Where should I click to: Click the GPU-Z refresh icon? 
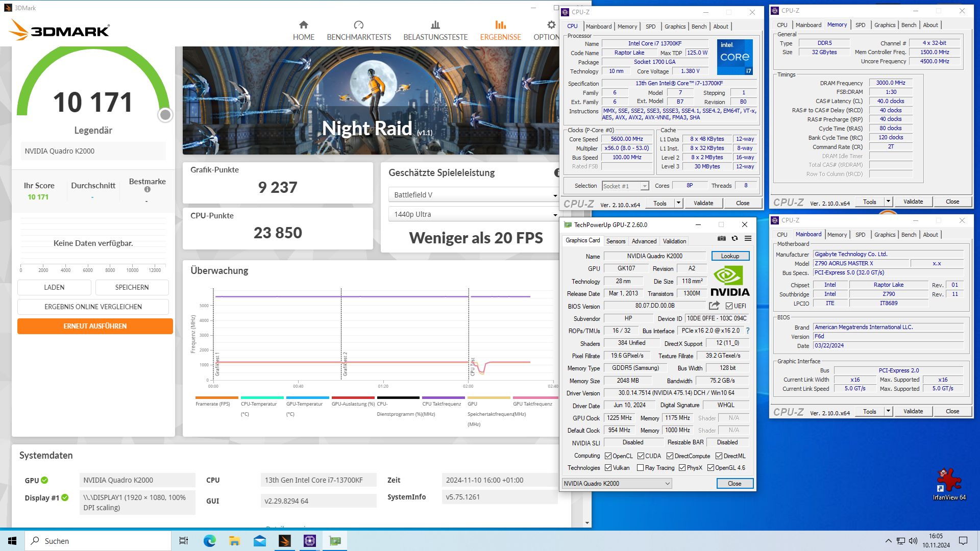(x=734, y=238)
